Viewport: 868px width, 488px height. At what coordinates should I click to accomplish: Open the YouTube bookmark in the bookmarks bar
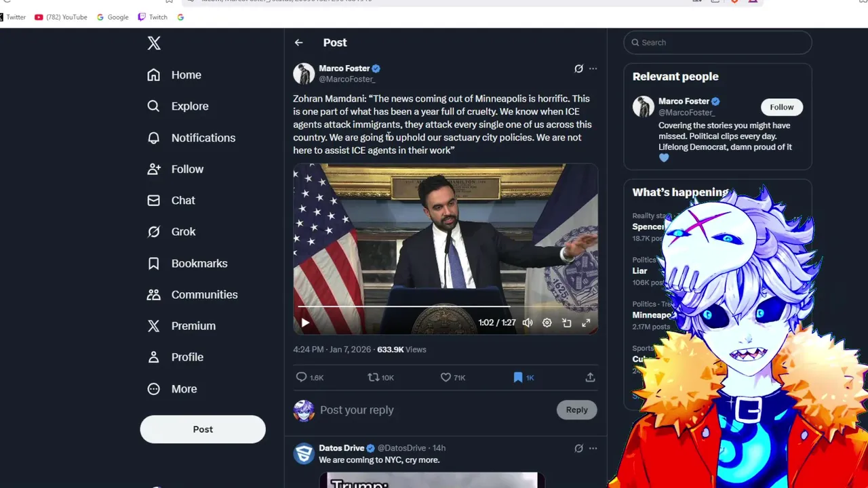click(x=61, y=17)
